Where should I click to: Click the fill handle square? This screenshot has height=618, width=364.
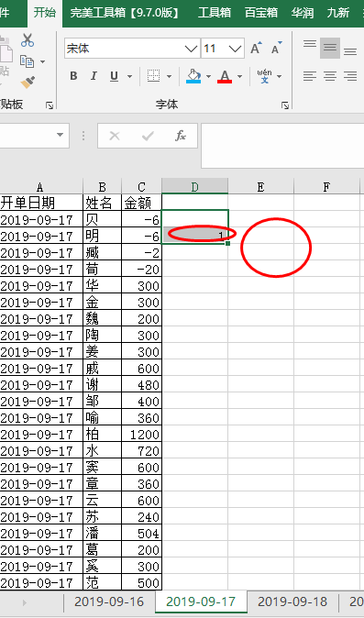(x=228, y=244)
